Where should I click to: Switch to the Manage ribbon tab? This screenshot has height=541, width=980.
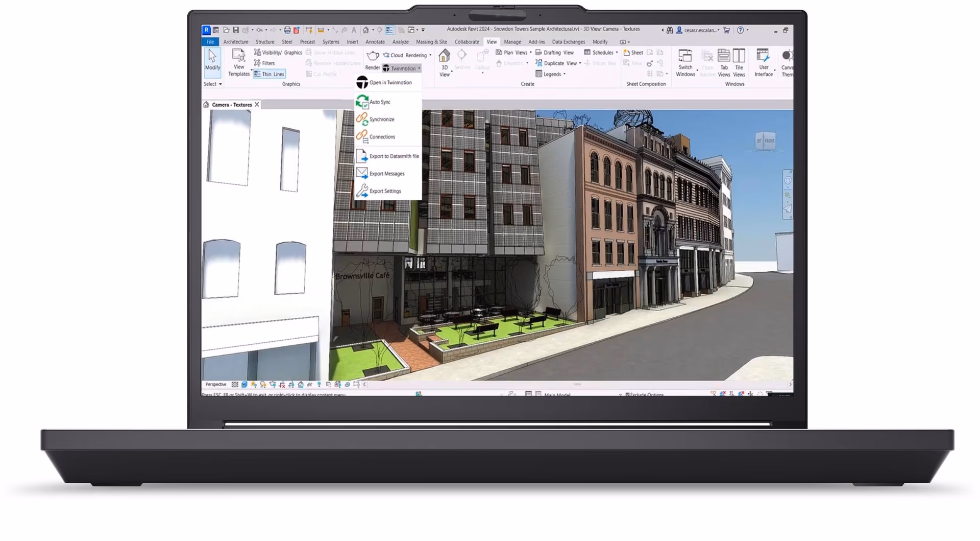point(512,42)
